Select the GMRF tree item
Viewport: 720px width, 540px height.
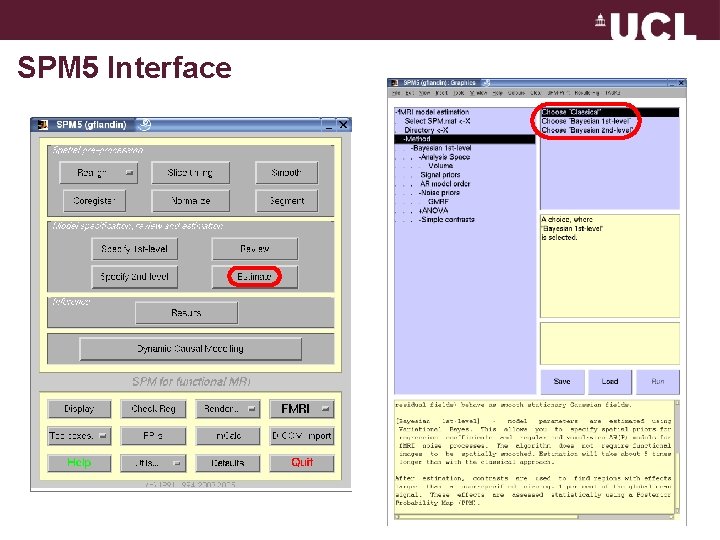click(438, 202)
